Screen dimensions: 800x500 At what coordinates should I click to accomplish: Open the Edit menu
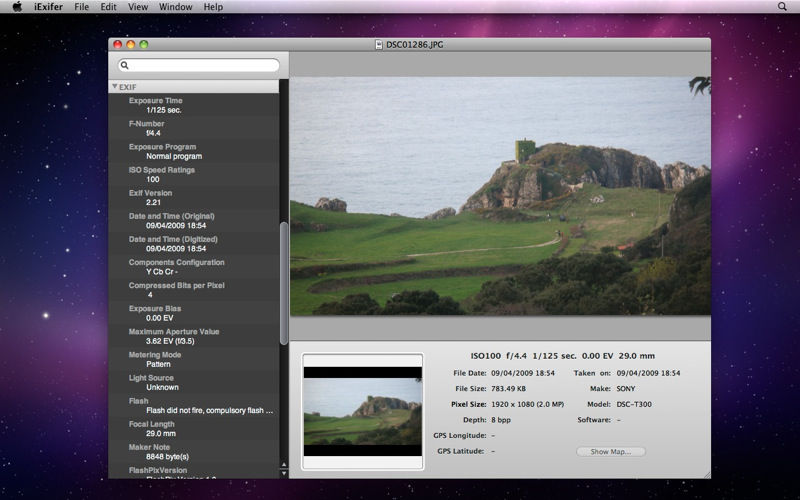click(109, 7)
